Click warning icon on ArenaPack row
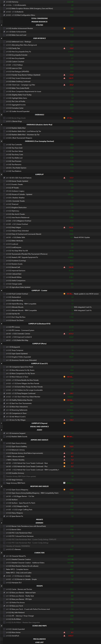Viewport: 101px width, 644px height. (64, 636)
